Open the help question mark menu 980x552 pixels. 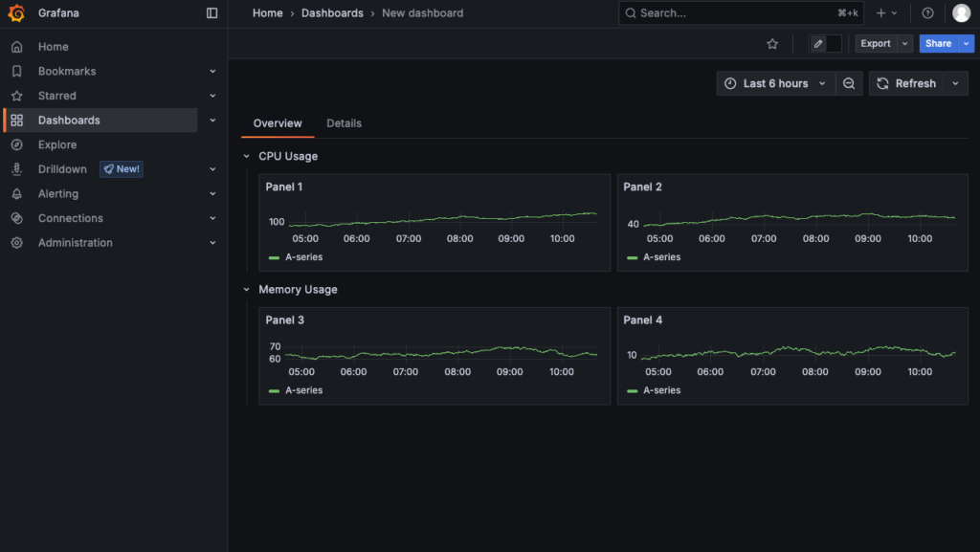[x=927, y=13]
